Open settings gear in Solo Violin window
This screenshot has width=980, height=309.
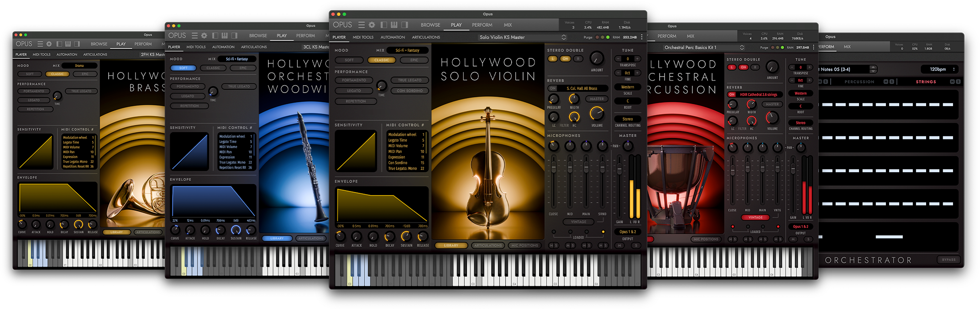click(x=372, y=25)
